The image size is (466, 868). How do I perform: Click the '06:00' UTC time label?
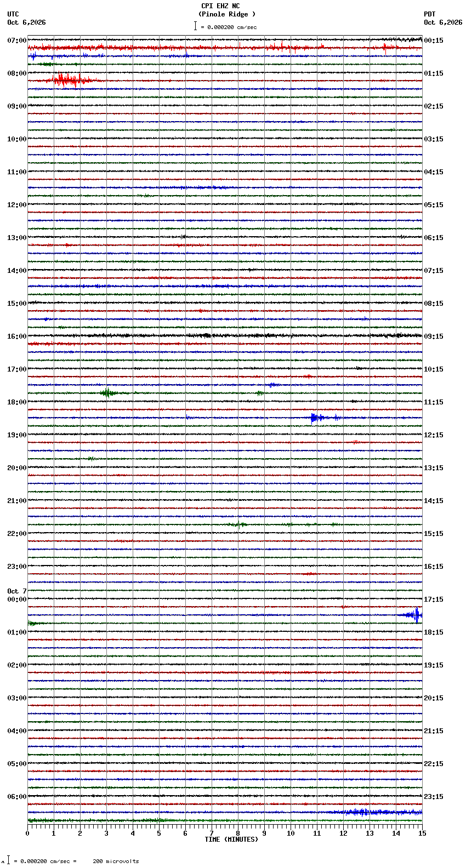tap(17, 797)
